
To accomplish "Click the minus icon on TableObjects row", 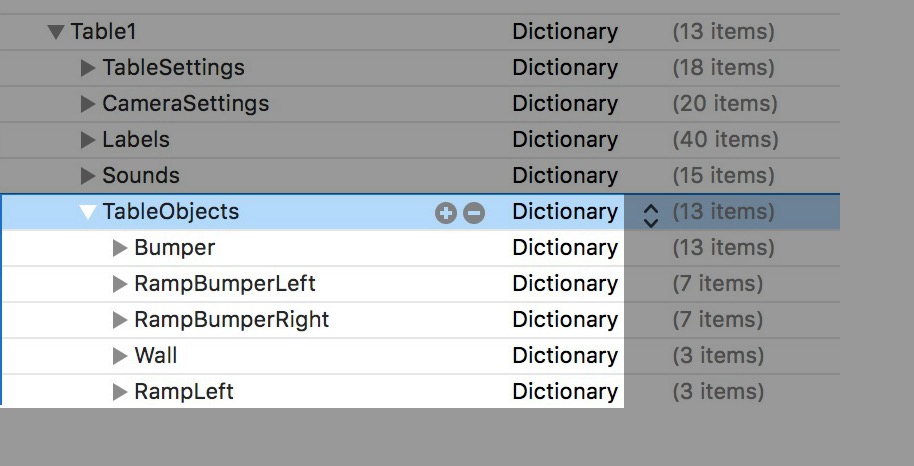I will (x=474, y=212).
